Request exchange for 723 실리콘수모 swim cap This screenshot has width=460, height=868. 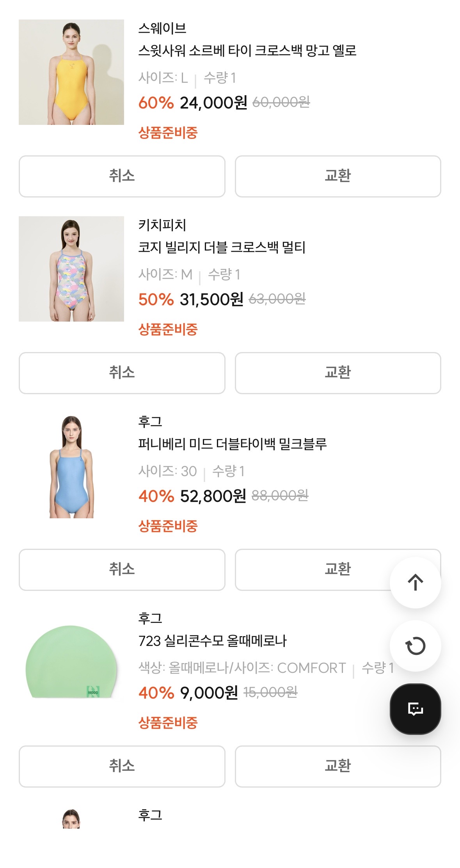click(x=337, y=767)
